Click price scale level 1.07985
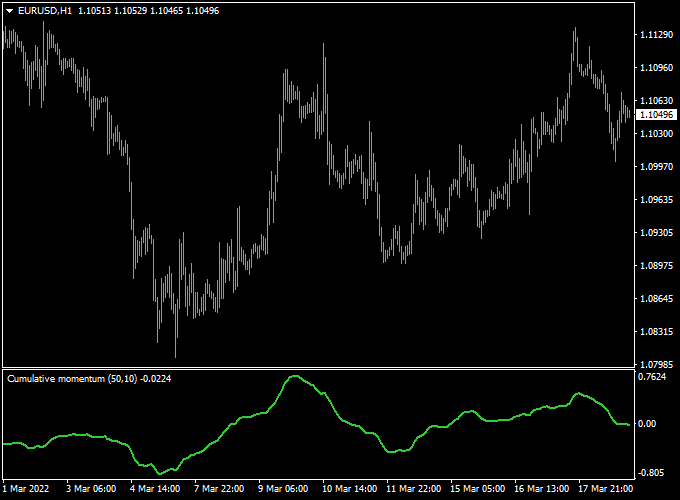The width and height of the screenshot is (680, 500). point(657,364)
